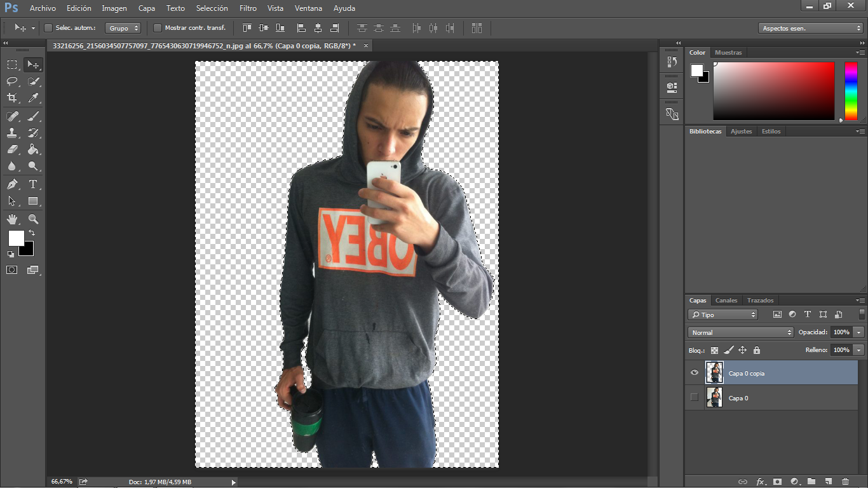This screenshot has height=488, width=868.
Task: Select the Spot Healing Brush tool
Action: pos(12,116)
